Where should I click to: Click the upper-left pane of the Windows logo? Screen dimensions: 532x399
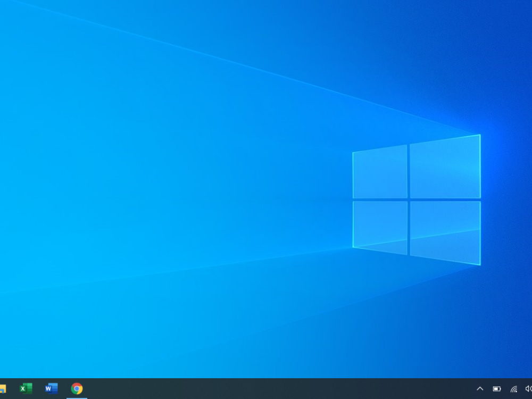380,172
